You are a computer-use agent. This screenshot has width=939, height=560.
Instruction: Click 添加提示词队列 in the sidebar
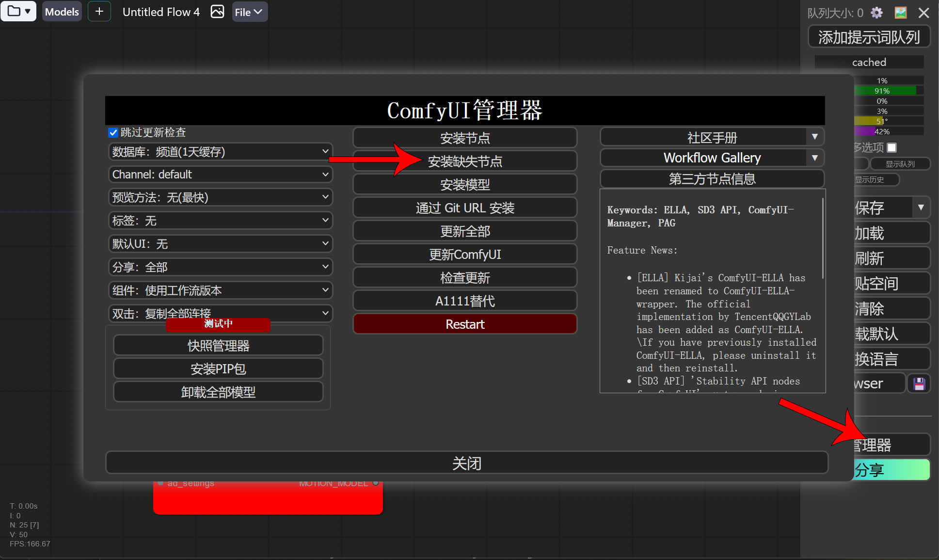[869, 36]
